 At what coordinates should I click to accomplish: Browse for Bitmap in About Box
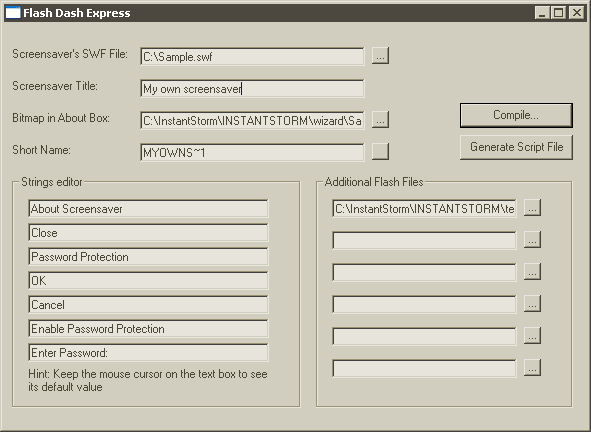(x=380, y=120)
